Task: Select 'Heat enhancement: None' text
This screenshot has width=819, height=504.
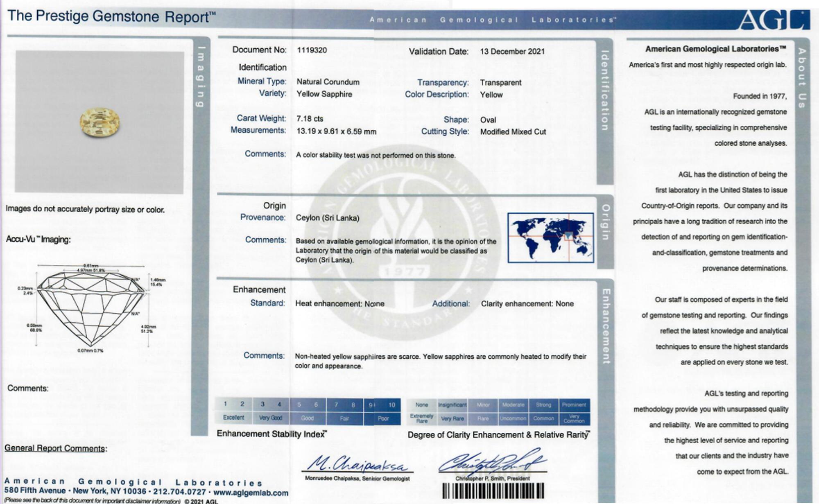Action: tap(340, 304)
